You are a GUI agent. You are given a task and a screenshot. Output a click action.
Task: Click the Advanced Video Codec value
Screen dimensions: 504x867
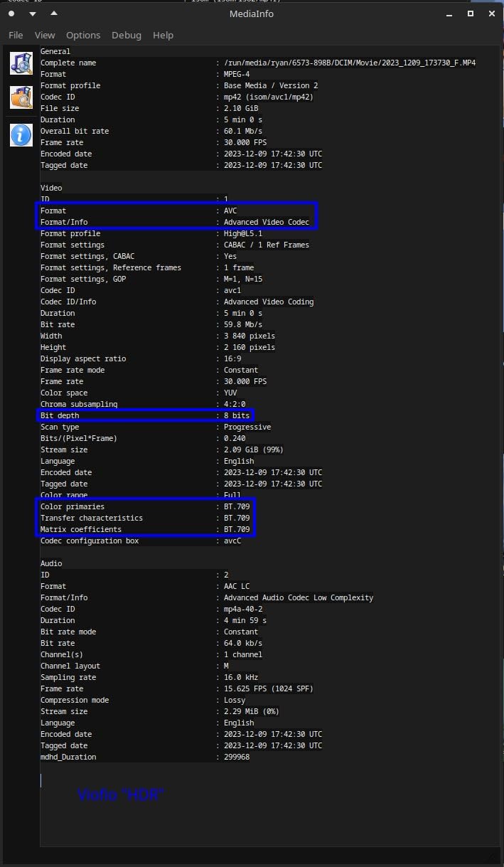267,222
